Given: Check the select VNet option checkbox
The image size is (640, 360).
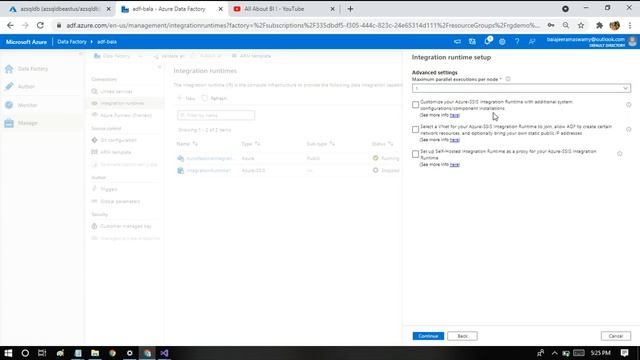Looking at the screenshot, I should pyautogui.click(x=416, y=130).
